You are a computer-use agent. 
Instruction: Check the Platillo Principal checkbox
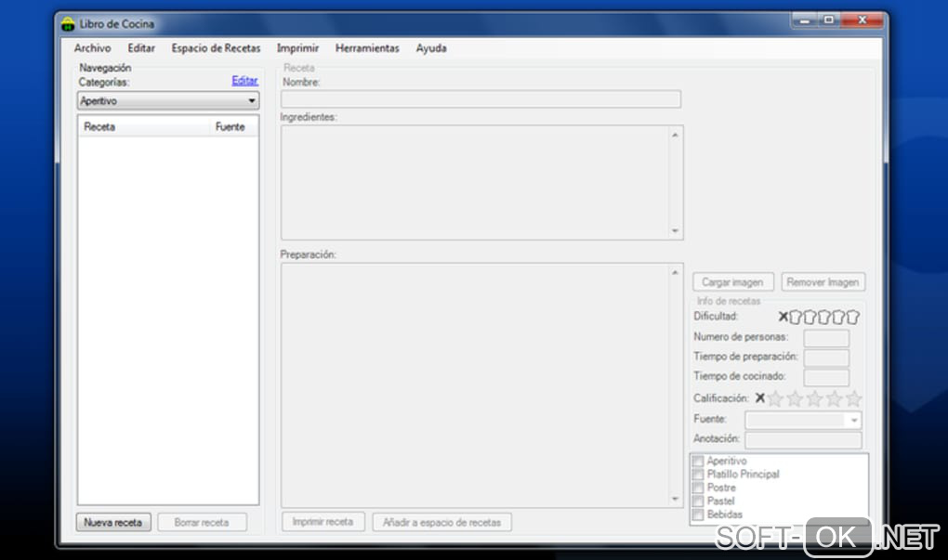698,475
